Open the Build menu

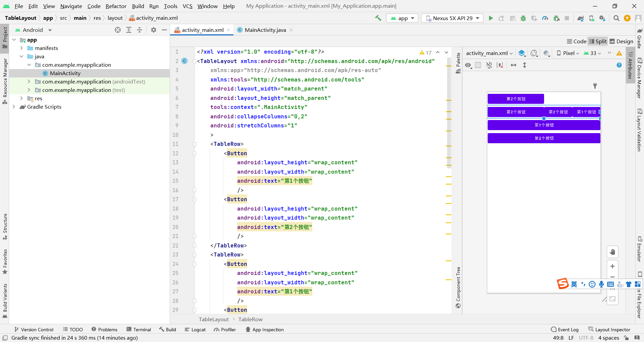coord(138,6)
